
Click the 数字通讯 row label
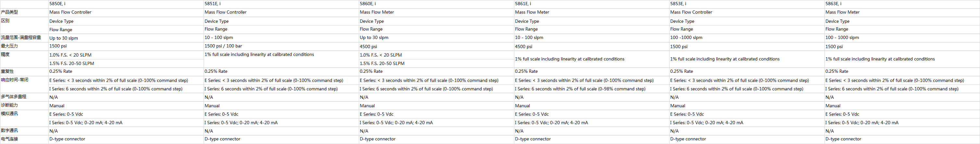9,131
